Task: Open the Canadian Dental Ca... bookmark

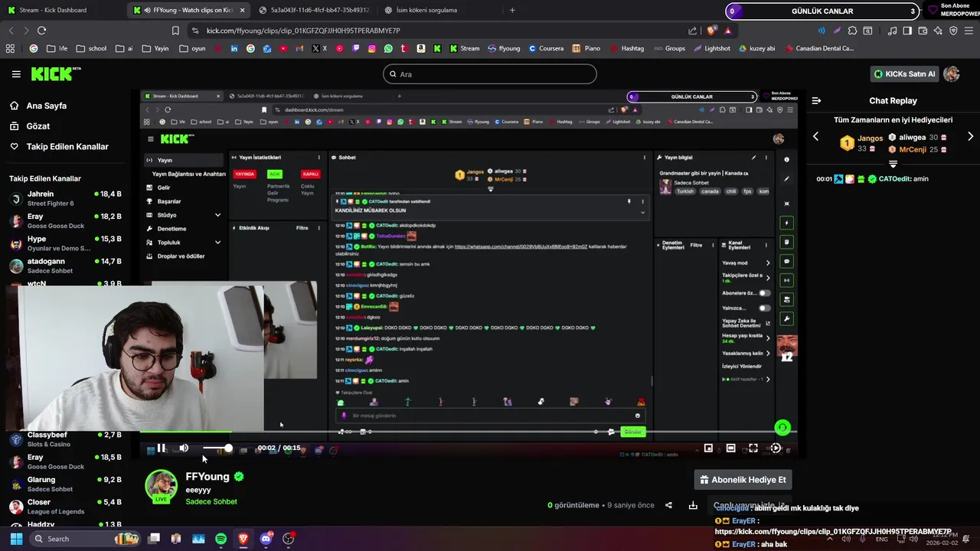Action: coord(819,48)
